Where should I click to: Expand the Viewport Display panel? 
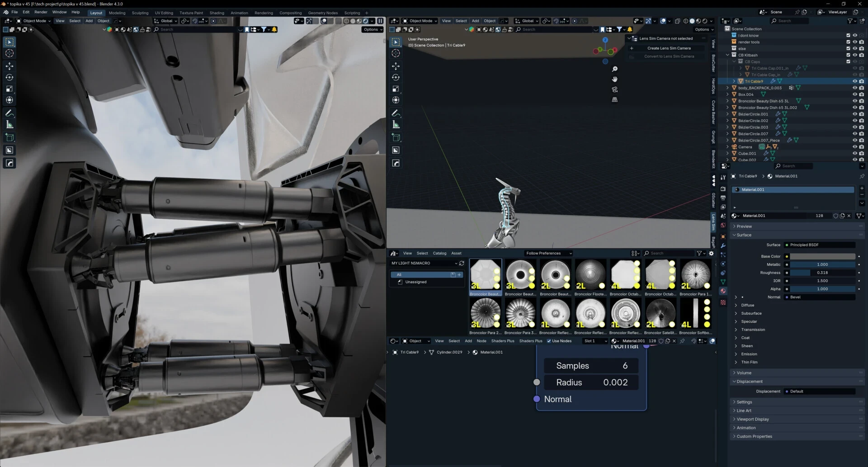click(x=752, y=419)
